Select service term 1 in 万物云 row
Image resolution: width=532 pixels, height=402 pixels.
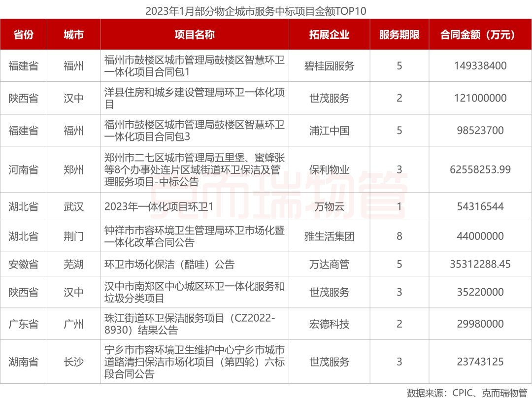(399, 206)
